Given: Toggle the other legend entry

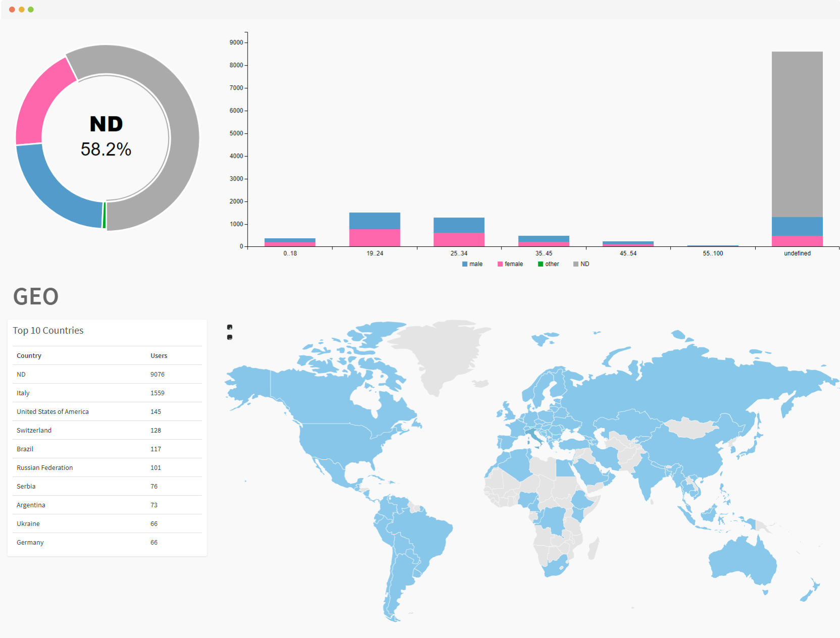Looking at the screenshot, I should [549, 264].
